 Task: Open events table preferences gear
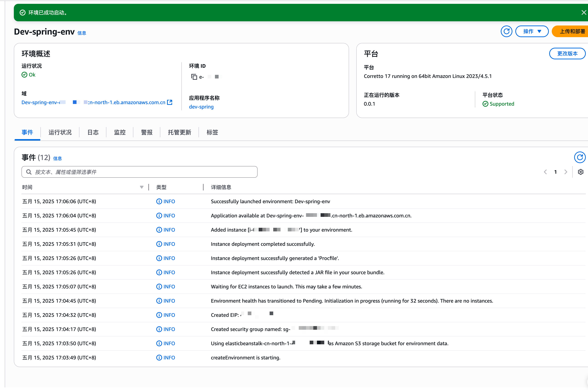pos(581,172)
